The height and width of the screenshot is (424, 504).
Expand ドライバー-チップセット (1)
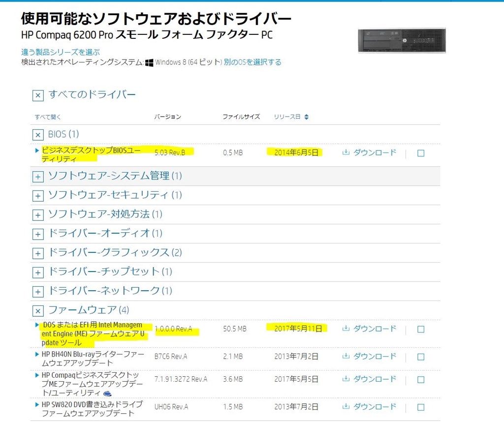tap(38, 273)
